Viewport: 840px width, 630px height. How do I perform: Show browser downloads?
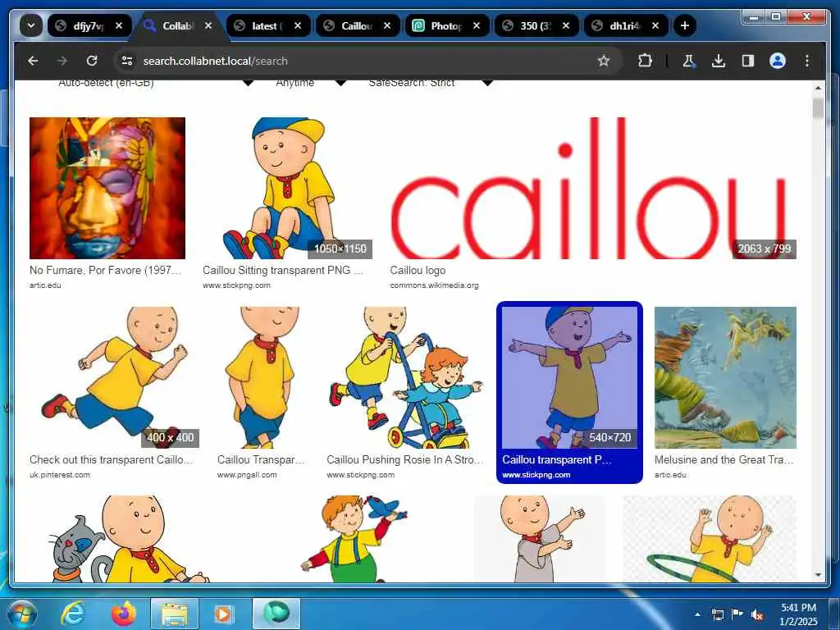pyautogui.click(x=719, y=61)
